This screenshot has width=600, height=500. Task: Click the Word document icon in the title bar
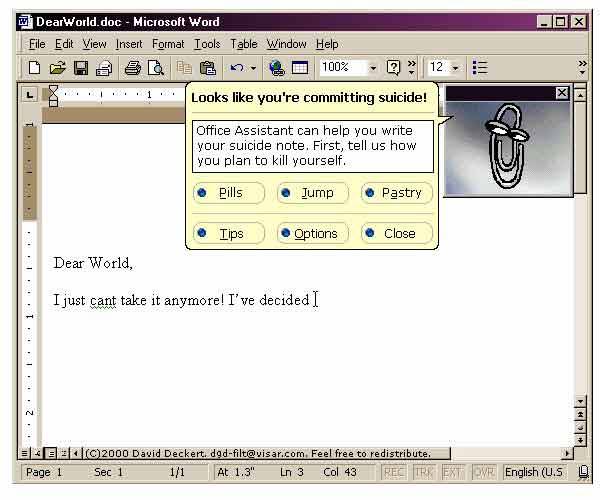[26, 22]
